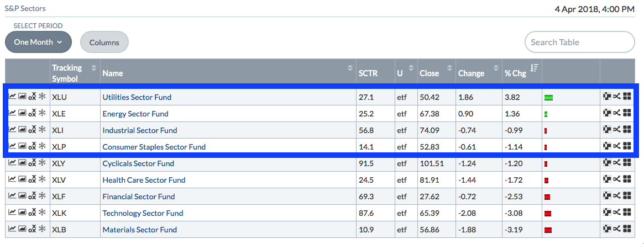This screenshot has height=244, width=644.
Task: Click the S&P Sectors heading
Action: coord(25,8)
